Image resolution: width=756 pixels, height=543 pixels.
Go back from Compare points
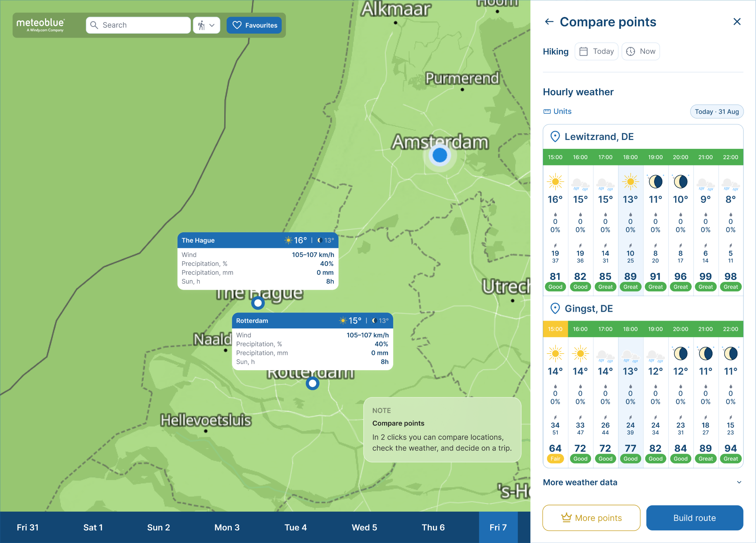549,22
